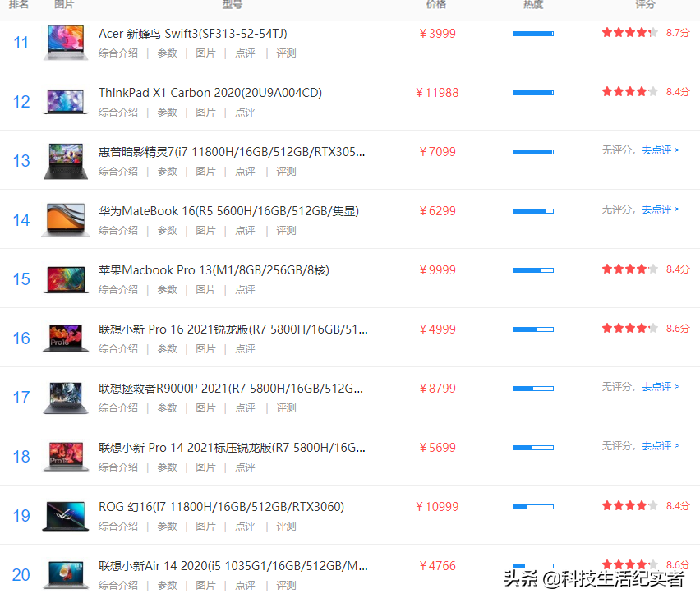Open 图片 under ThinkPad X1 Carbon 2020
700x603 pixels.
[x=205, y=112]
